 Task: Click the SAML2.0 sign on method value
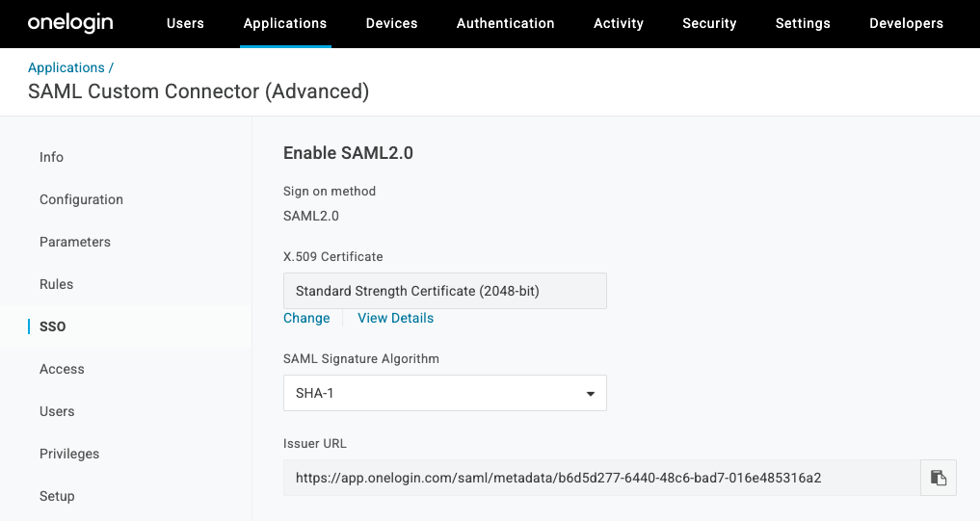(310, 216)
